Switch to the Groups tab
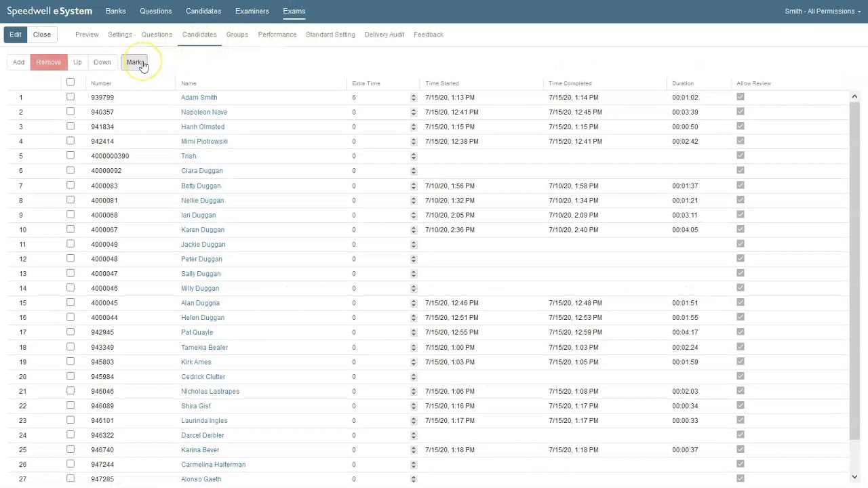The height and width of the screenshot is (488, 868). 237,35
